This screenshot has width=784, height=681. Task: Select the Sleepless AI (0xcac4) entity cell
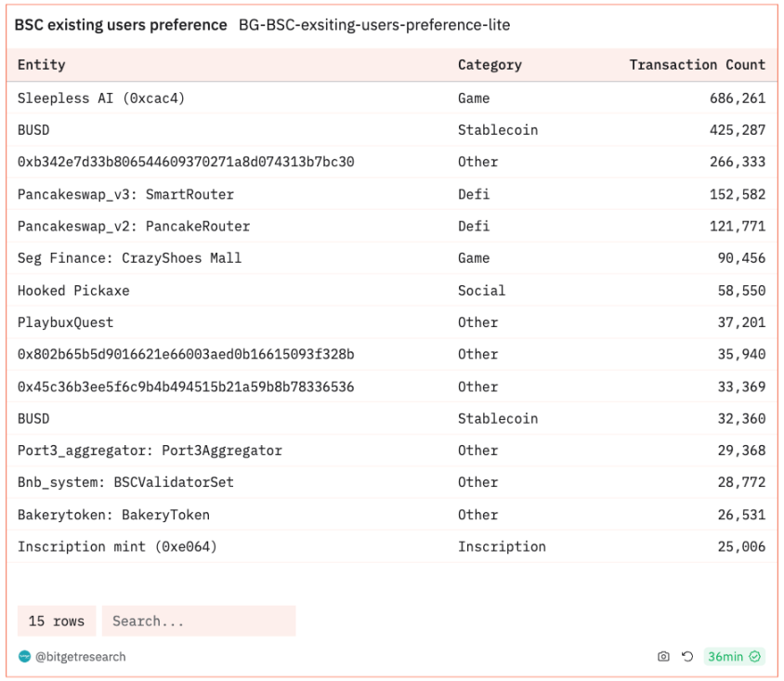[x=101, y=98]
